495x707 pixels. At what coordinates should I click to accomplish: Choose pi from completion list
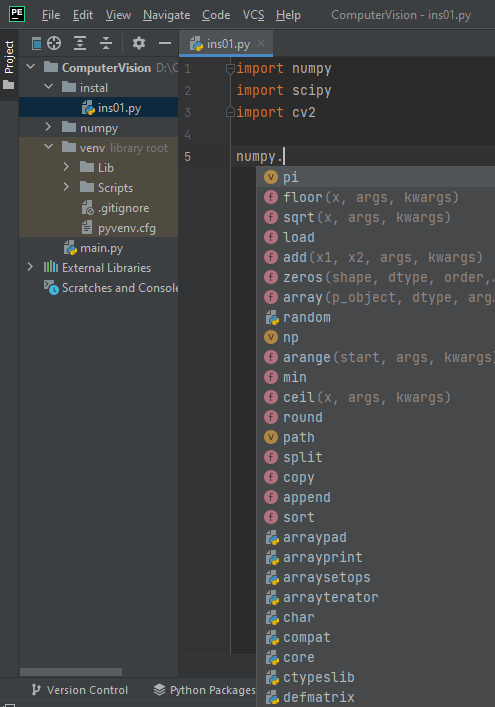(376, 177)
